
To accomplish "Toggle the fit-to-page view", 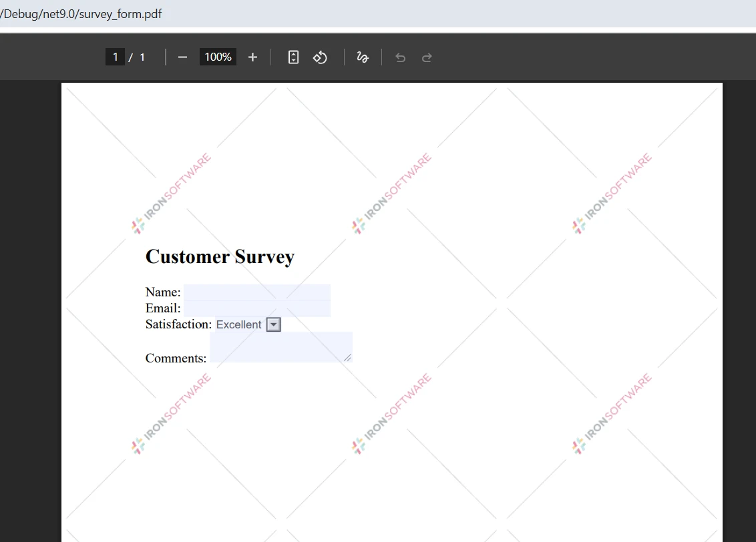I will [293, 57].
